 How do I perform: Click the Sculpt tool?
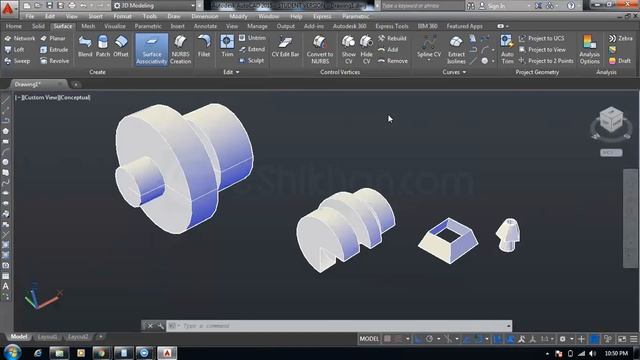[x=251, y=60]
